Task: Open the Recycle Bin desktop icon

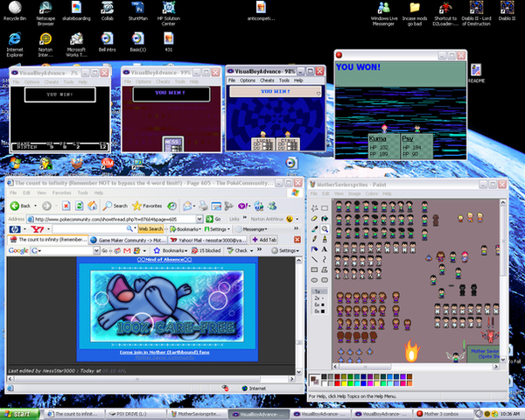Action: click(15, 8)
